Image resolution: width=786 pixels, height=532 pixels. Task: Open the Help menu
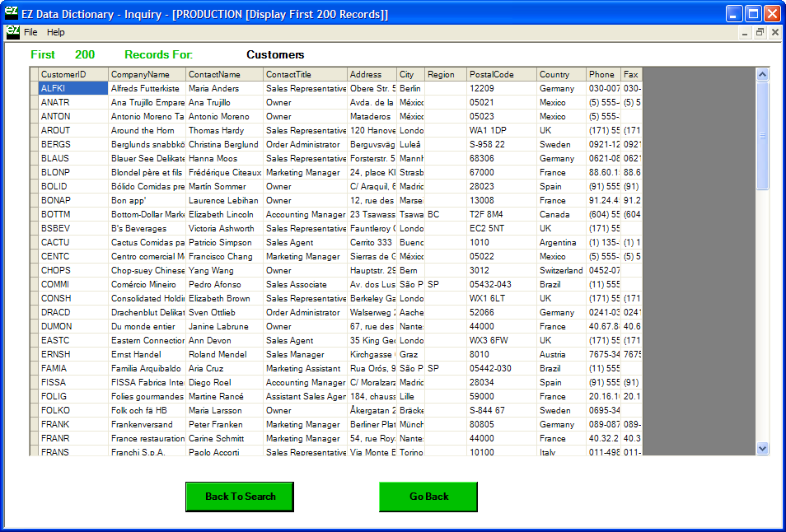pos(55,32)
